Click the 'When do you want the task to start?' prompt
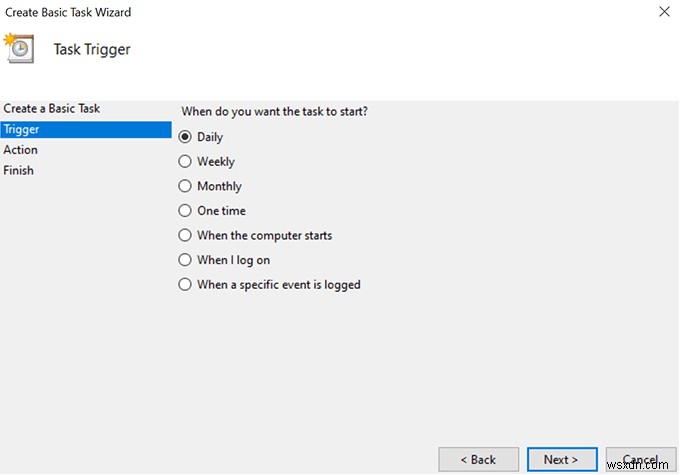The height and width of the screenshot is (475, 680). [274, 111]
